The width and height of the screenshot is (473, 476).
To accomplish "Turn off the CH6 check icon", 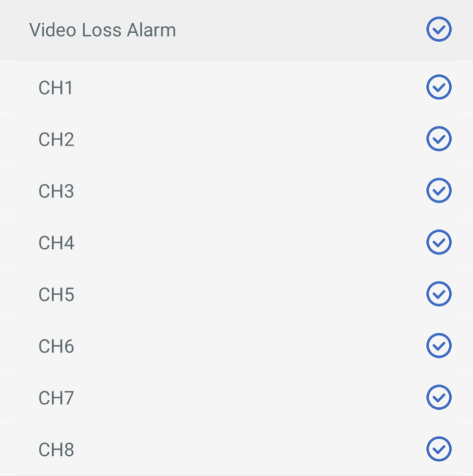I will coord(439,345).
